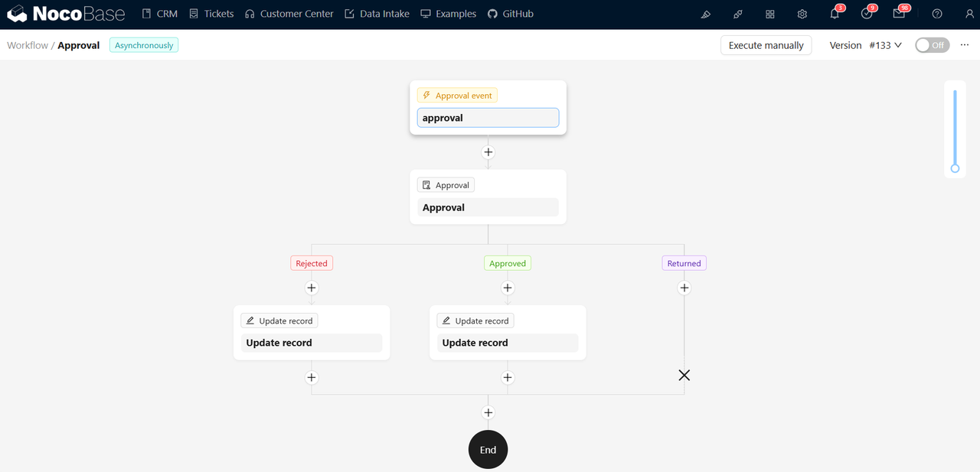Open the Approval node title
Viewport: 980px width, 472px height.
[488, 207]
